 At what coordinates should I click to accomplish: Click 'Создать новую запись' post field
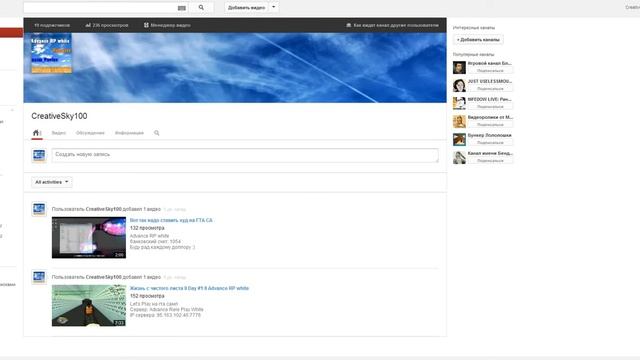(x=245, y=155)
